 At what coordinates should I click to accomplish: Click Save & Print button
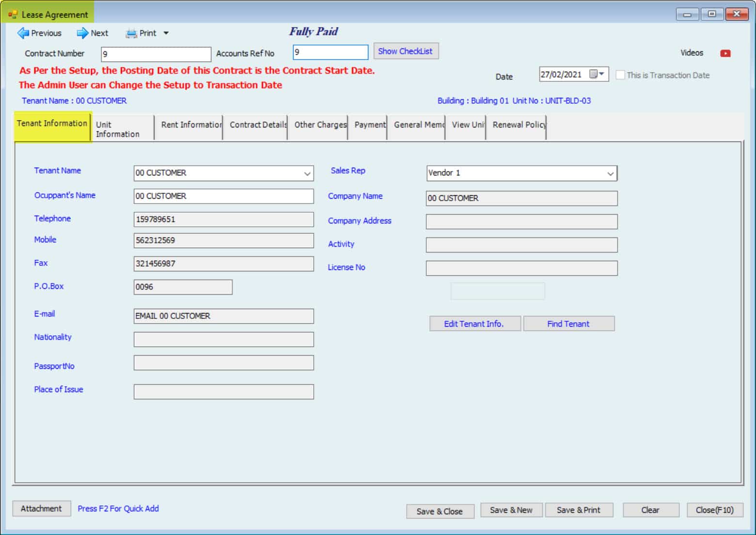(x=579, y=510)
